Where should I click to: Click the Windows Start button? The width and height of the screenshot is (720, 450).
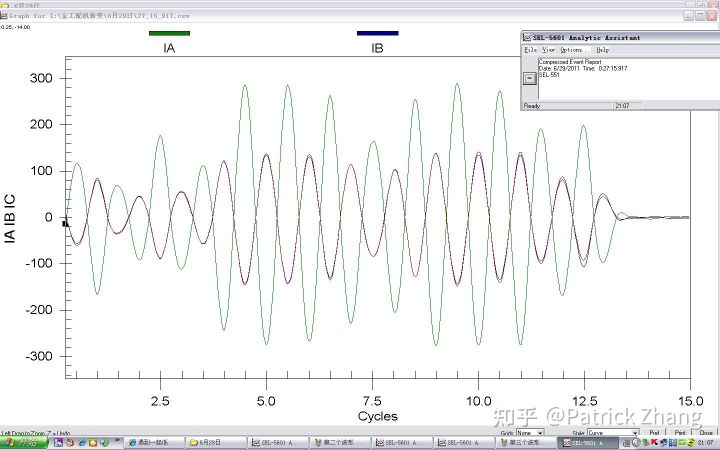point(22,441)
